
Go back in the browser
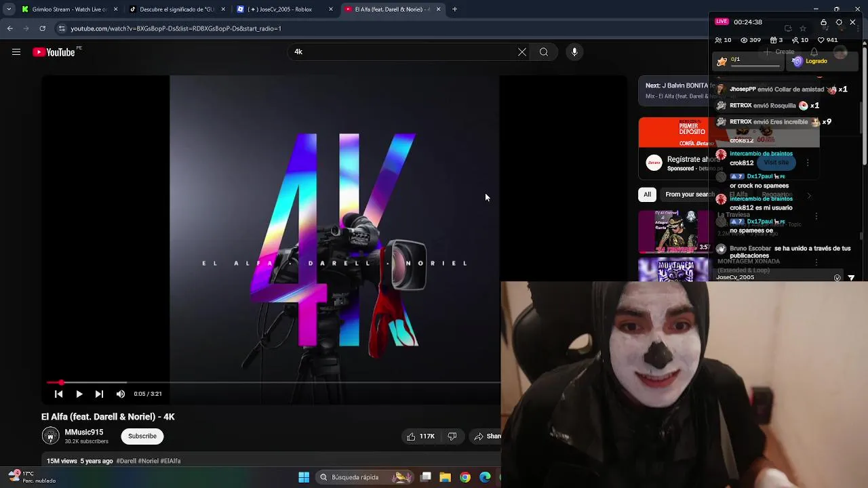(x=10, y=28)
